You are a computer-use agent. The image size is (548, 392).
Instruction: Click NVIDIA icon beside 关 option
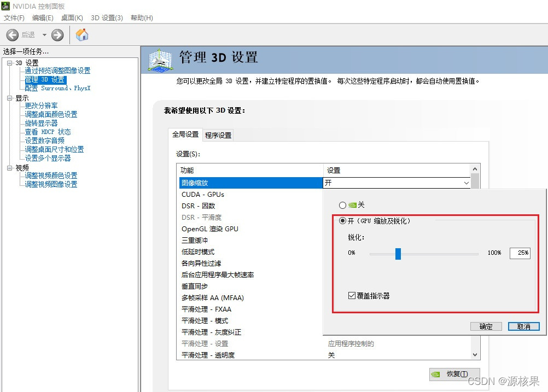coord(353,205)
